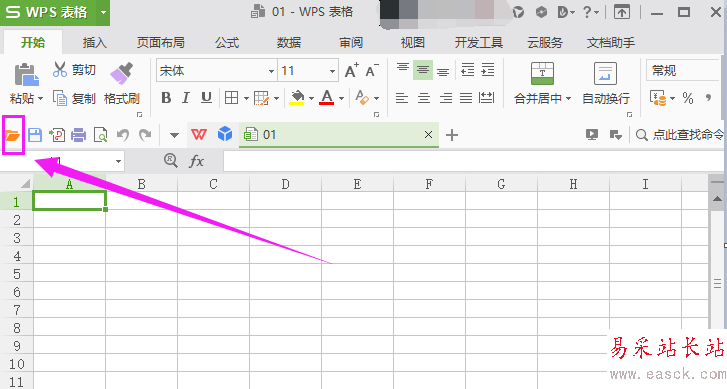Open the font size dropdown
The image size is (727, 389).
pos(332,71)
